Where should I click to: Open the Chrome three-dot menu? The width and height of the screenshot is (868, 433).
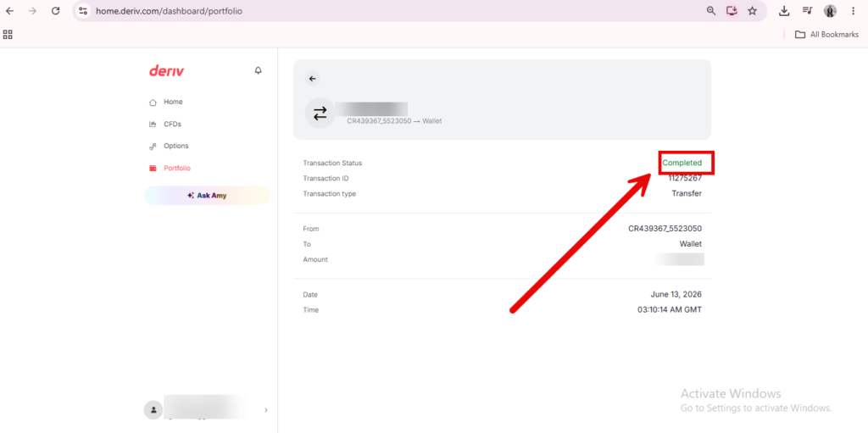coord(853,10)
